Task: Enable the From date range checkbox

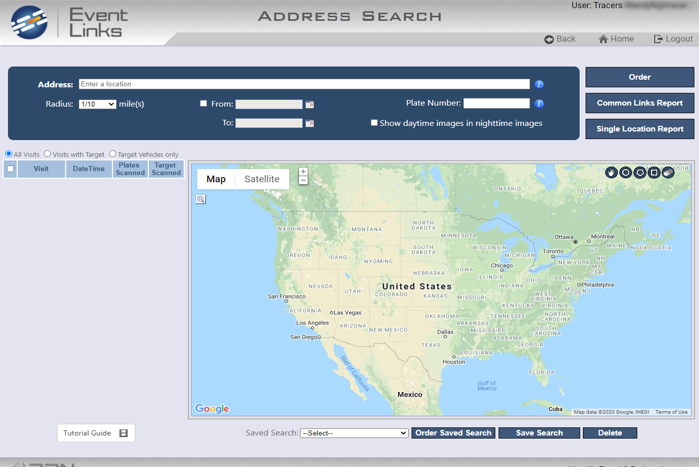Action: click(x=204, y=103)
